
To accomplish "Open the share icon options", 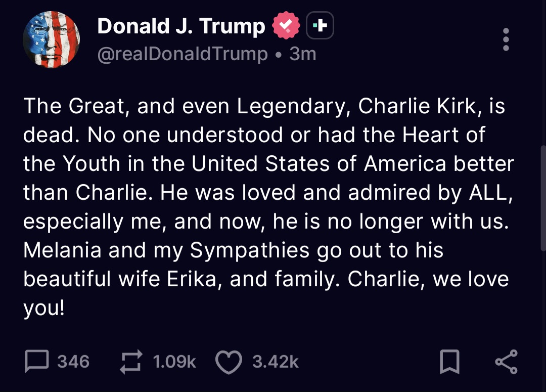I will tap(506, 362).
